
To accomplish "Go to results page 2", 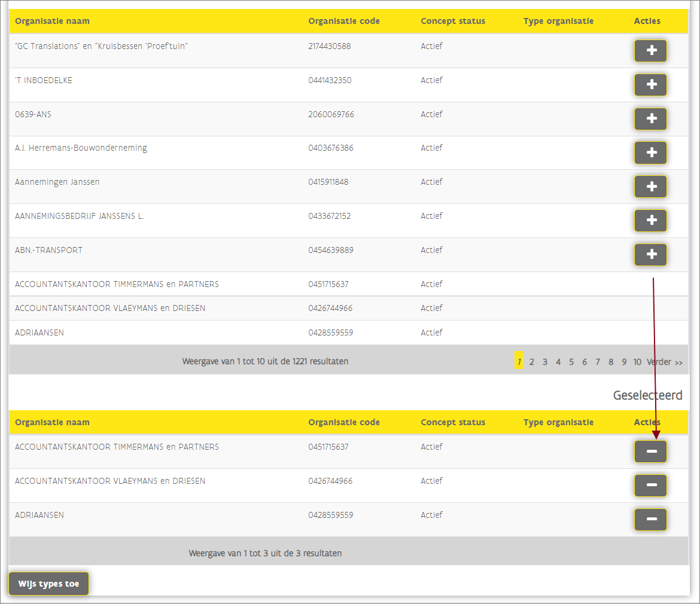I will (531, 362).
